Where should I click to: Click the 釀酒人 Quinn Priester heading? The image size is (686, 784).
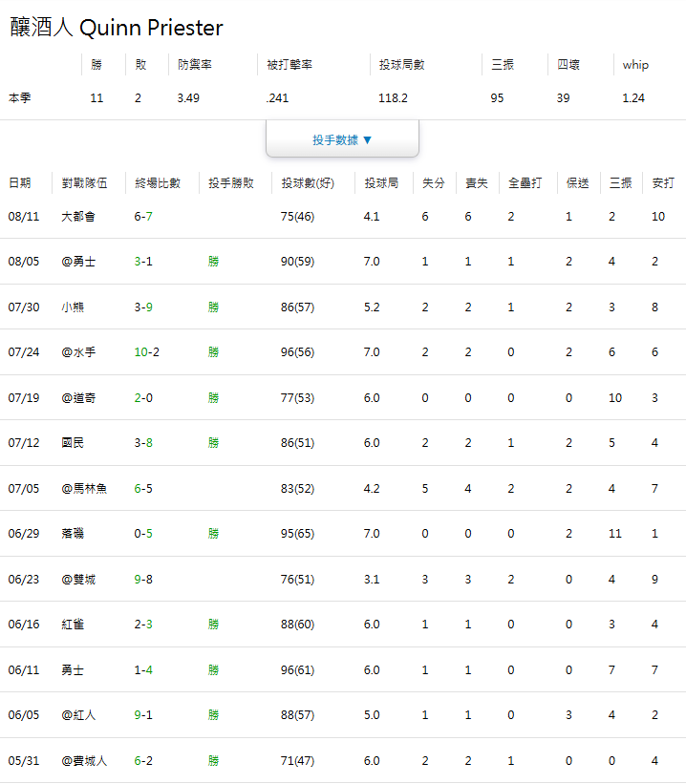(117, 28)
